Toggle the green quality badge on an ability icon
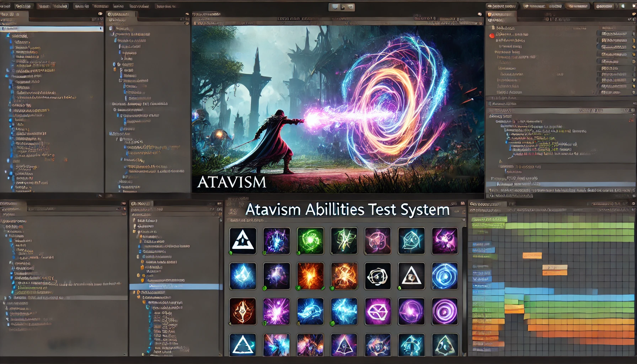The height and width of the screenshot is (364, 637). pos(232,253)
